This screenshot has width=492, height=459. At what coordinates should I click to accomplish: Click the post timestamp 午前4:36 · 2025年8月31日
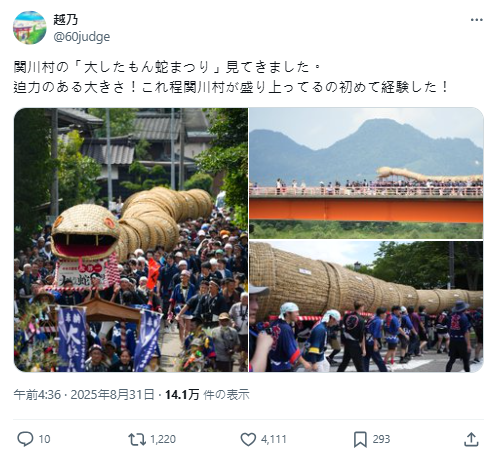coord(84,395)
